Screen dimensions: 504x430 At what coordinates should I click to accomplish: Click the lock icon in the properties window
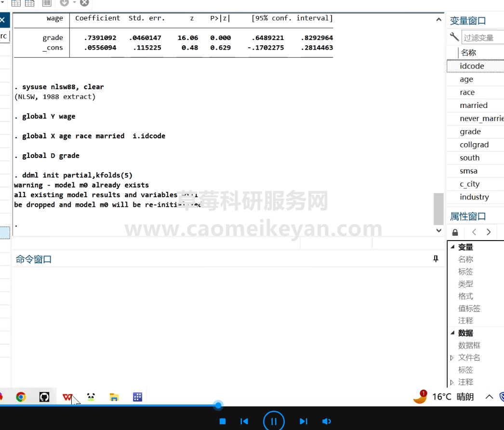click(x=455, y=232)
